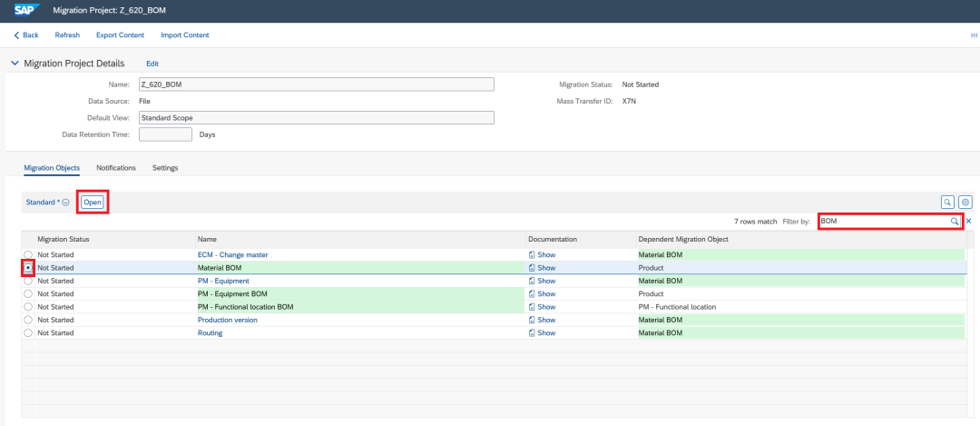Click the Name column header
Image resolution: width=980 pixels, height=426 pixels.
coord(360,240)
